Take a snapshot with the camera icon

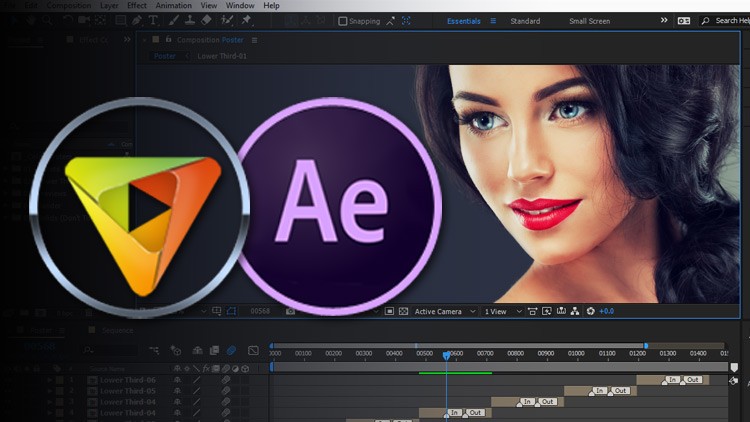[290, 311]
